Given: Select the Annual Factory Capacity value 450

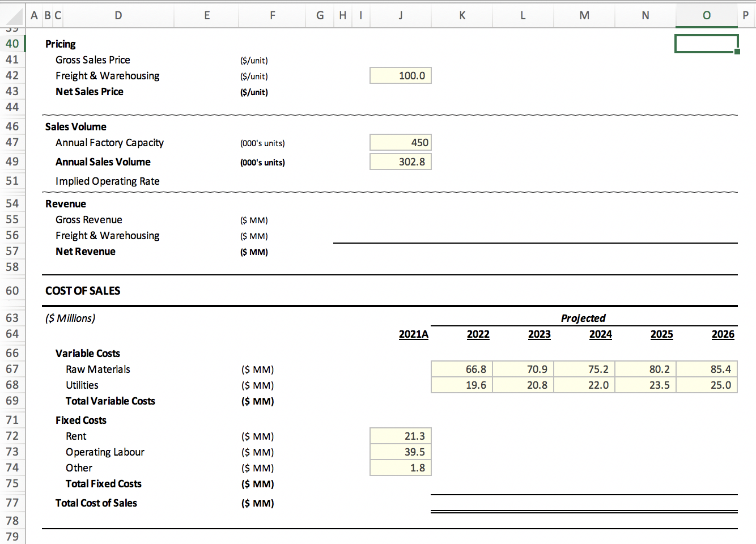Looking at the screenshot, I should click(400, 142).
